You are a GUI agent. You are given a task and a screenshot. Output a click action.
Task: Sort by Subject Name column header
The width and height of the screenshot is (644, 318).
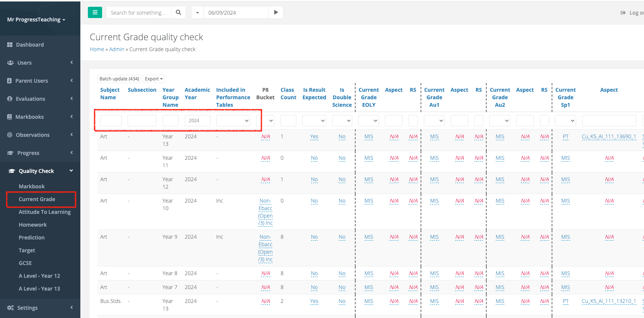click(110, 94)
